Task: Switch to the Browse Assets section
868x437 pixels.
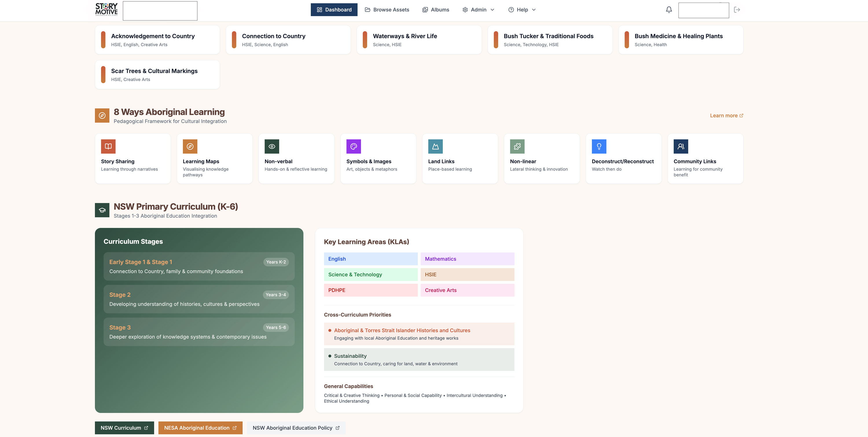Action: tap(387, 10)
